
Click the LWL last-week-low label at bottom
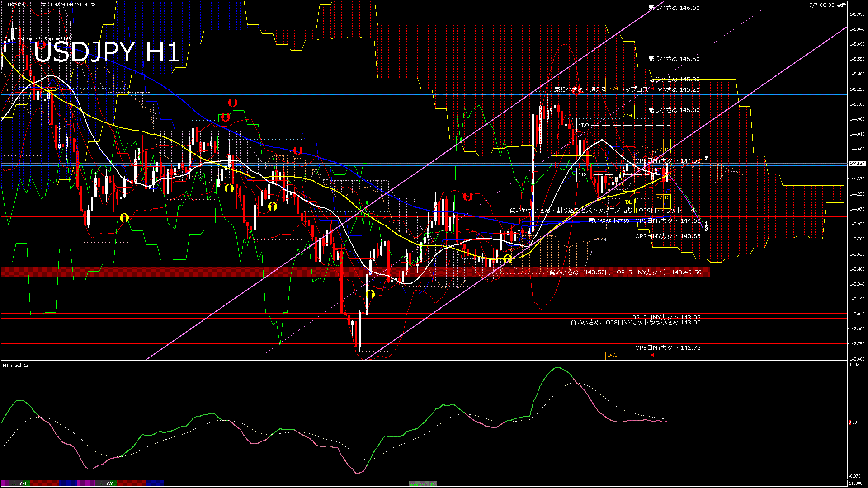click(612, 355)
